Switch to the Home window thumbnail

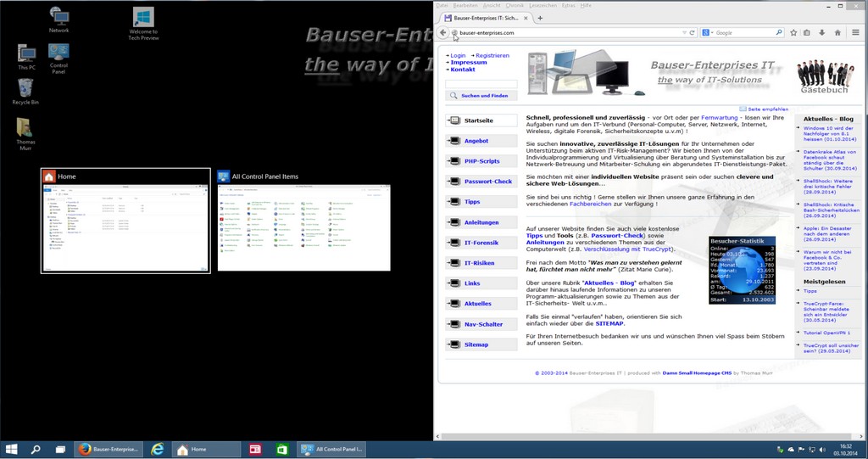(125, 221)
